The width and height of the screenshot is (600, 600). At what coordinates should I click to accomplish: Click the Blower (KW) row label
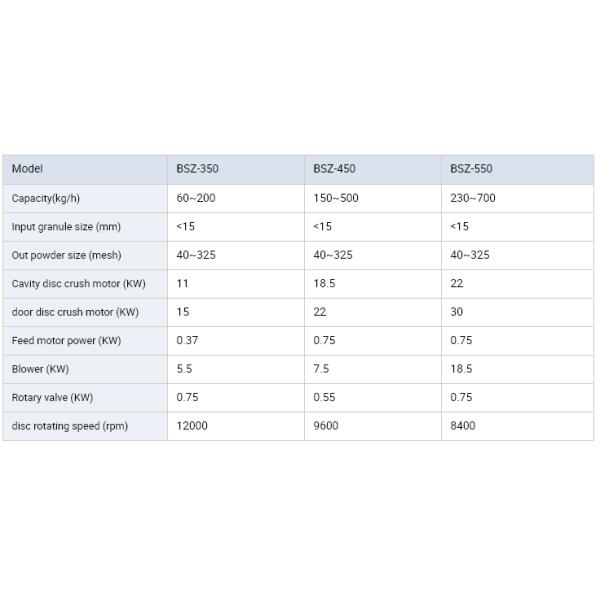point(40,369)
